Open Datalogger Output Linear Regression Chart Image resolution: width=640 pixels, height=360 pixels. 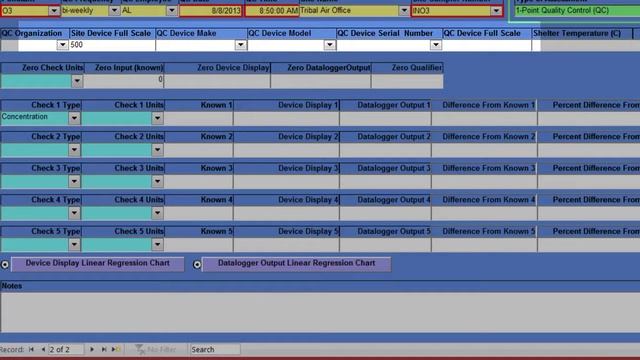coord(296,264)
